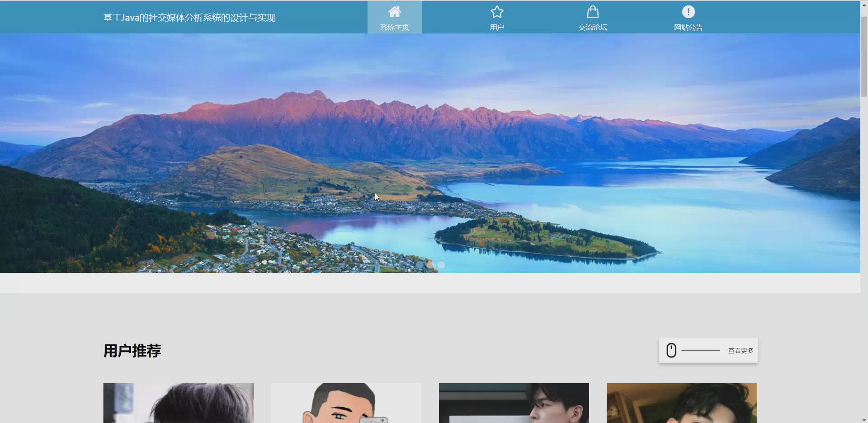Open 网站公告 via the exclamation mark icon
Screen dimensions: 868x423
point(689,12)
